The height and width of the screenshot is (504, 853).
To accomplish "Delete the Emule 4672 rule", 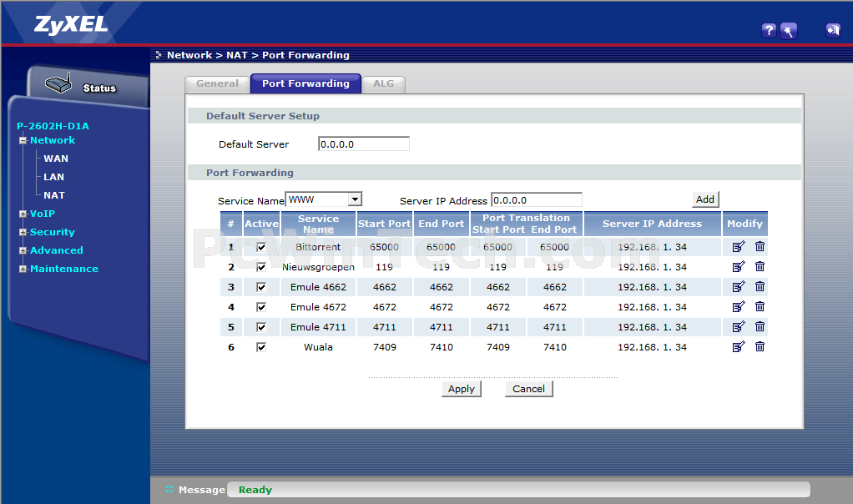I will pos(760,307).
